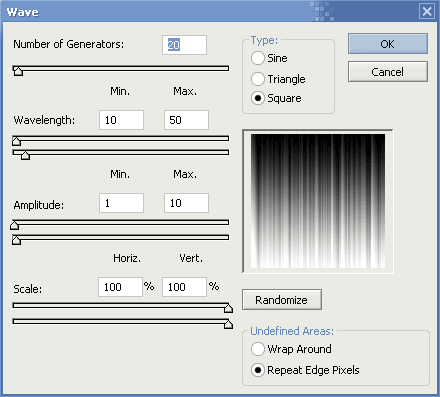The image size is (440, 397).
Task: Click the Amplitude Max slider handle
Action: 16,240
